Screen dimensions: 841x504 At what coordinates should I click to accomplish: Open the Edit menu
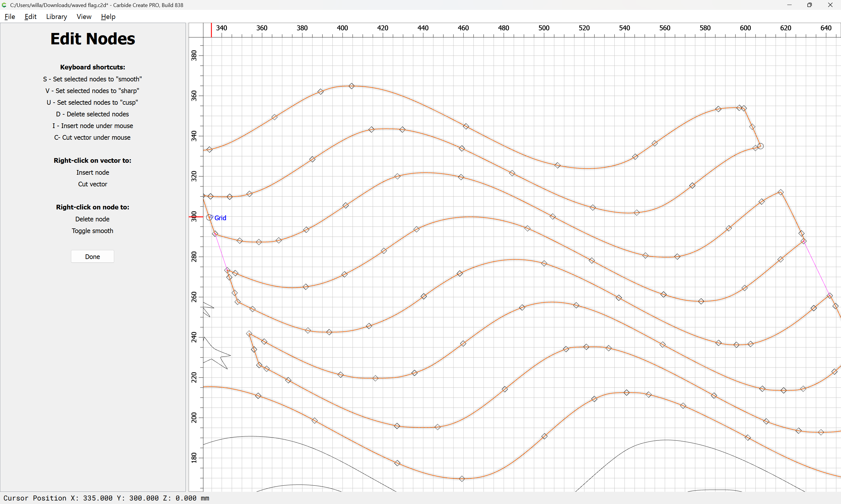click(30, 17)
